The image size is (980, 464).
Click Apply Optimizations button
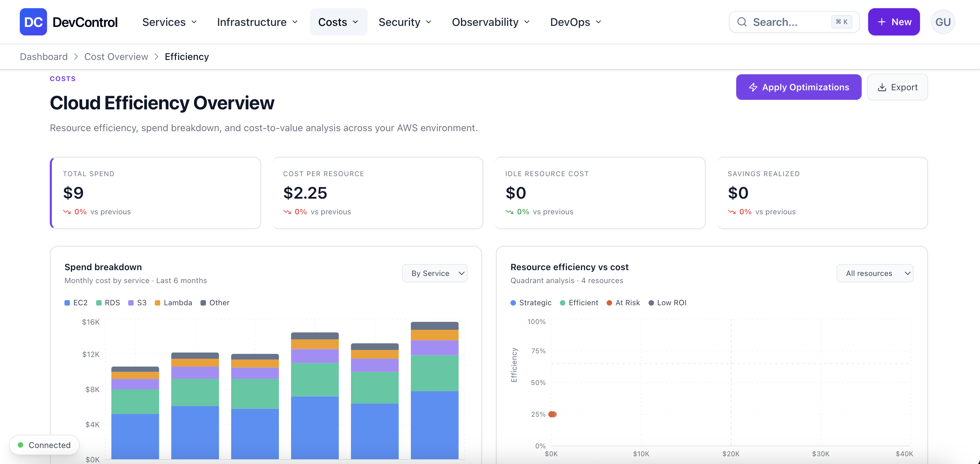coord(799,87)
